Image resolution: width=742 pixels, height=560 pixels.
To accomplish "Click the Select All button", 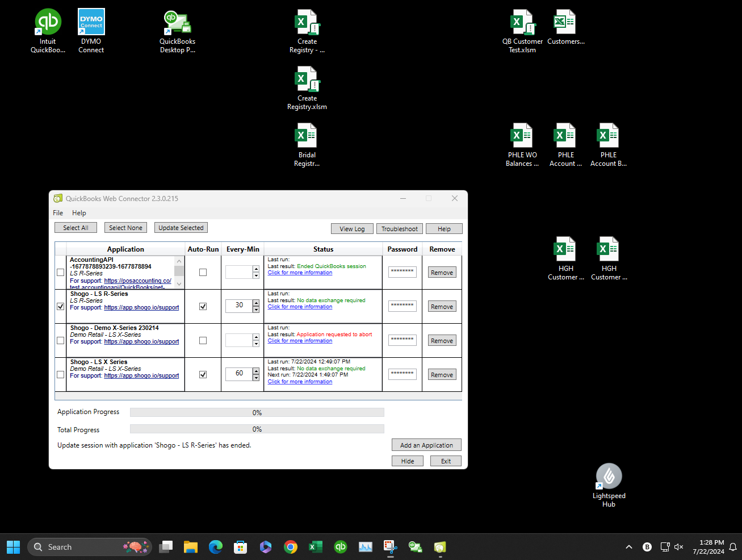I will [x=76, y=228].
